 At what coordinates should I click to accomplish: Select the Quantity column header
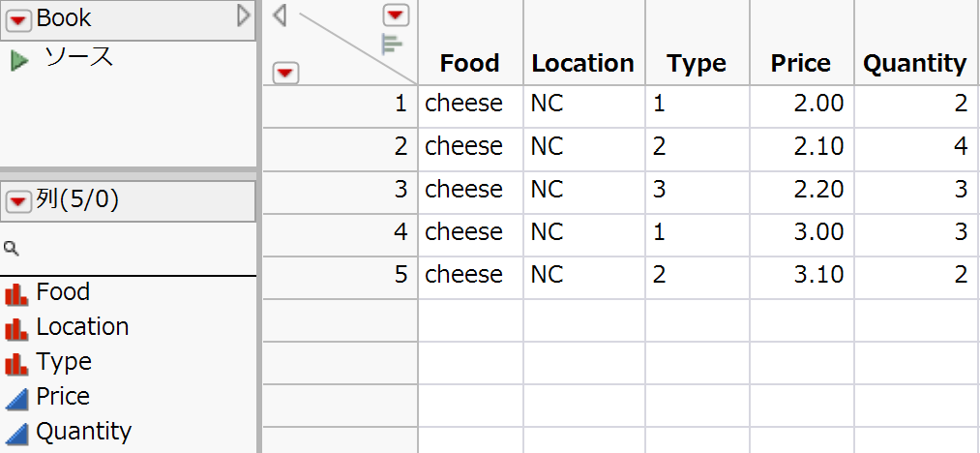tap(914, 64)
